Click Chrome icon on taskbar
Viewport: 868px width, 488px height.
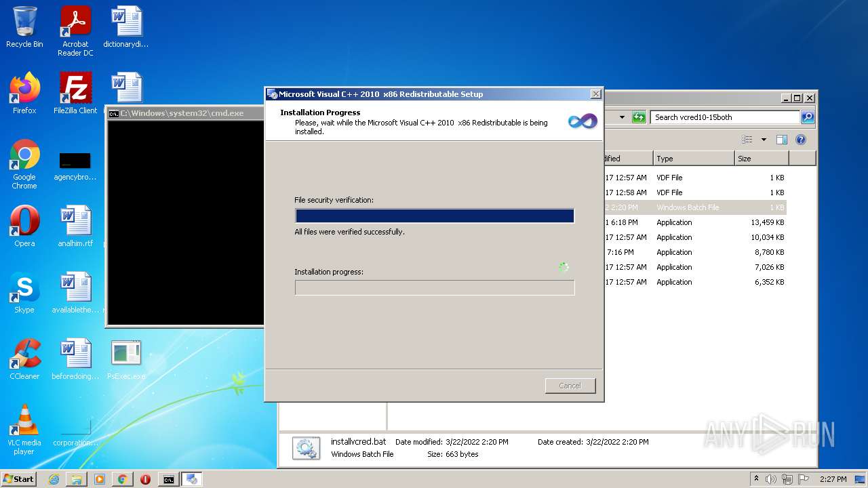123,479
